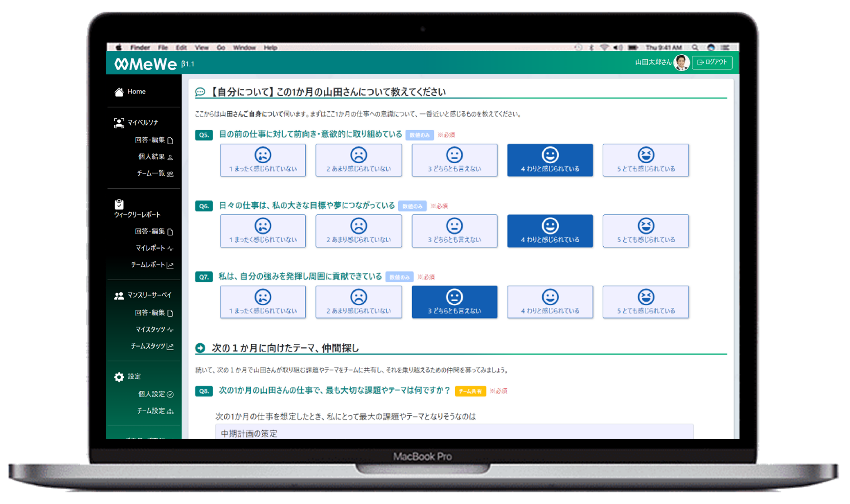Click the ウィークリーレポート clipboard icon
This screenshot has width=850, height=504.
pyautogui.click(x=119, y=204)
